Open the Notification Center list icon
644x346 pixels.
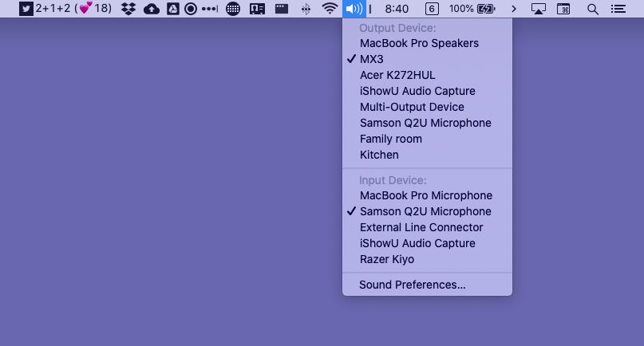pos(617,9)
